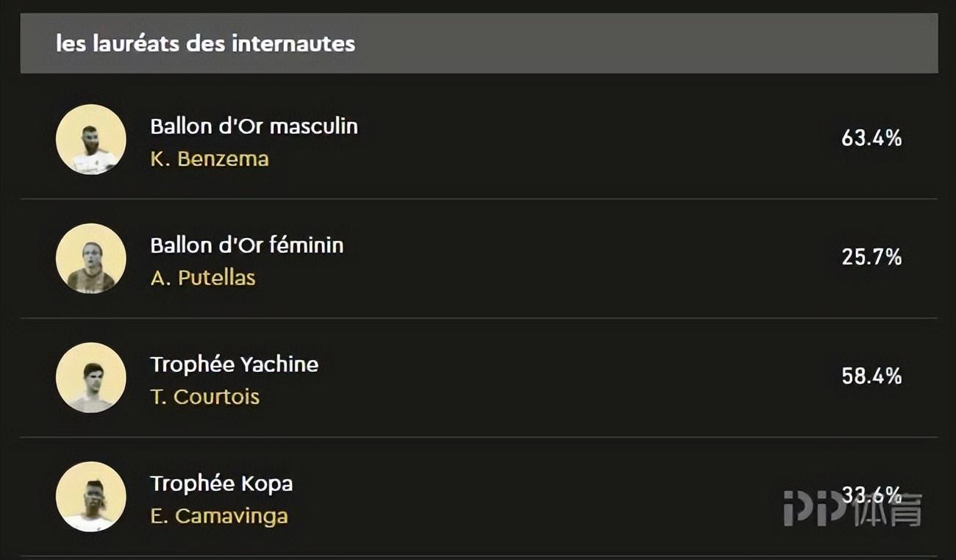Screen dimensions: 956x560
Task: Click the E. Camavinga name link
Action: (x=218, y=516)
